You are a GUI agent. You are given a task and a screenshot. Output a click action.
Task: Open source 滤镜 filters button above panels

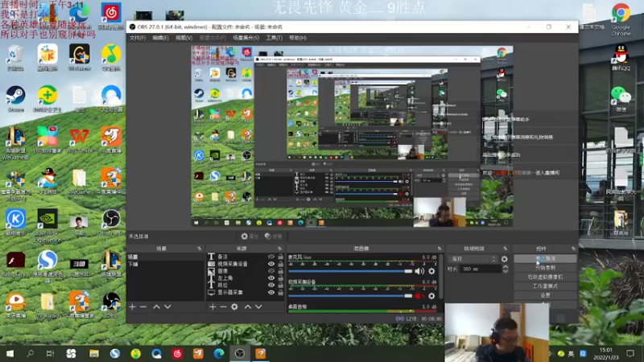tap(274, 237)
